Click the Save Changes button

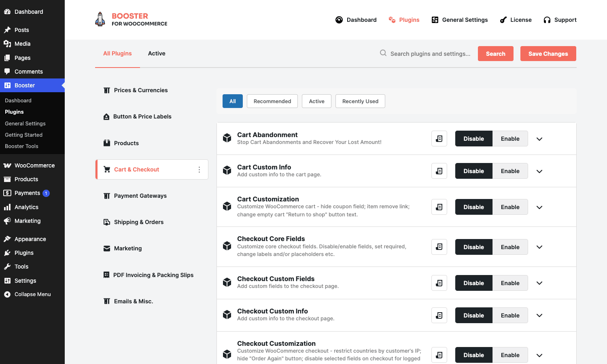[548, 53]
